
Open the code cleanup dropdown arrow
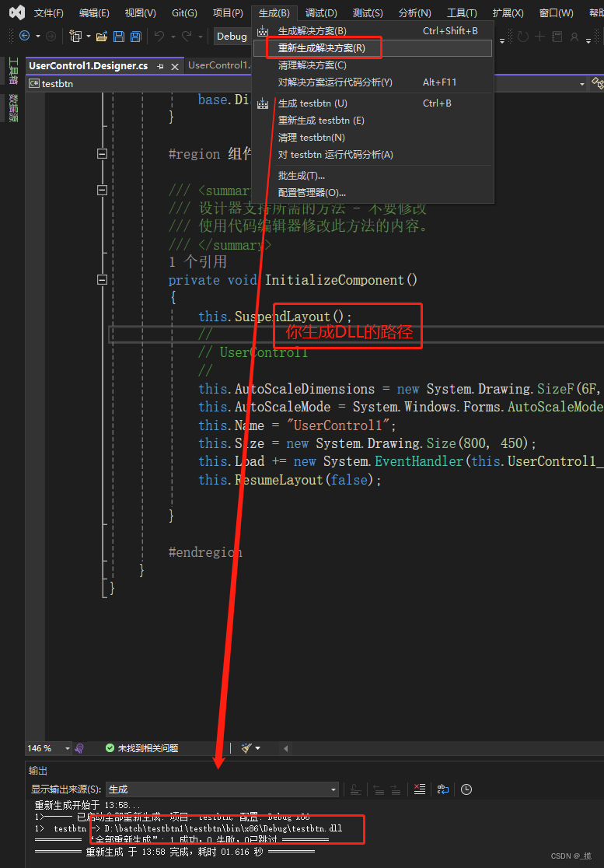(258, 748)
